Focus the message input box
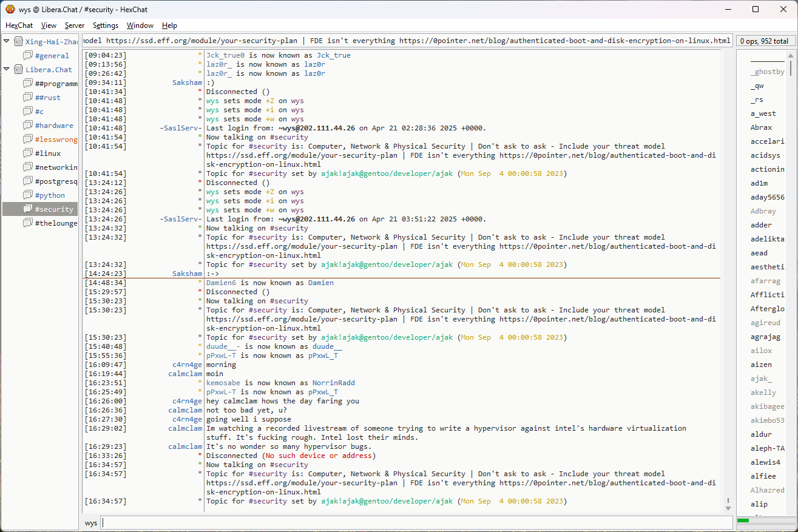 pos(416,523)
